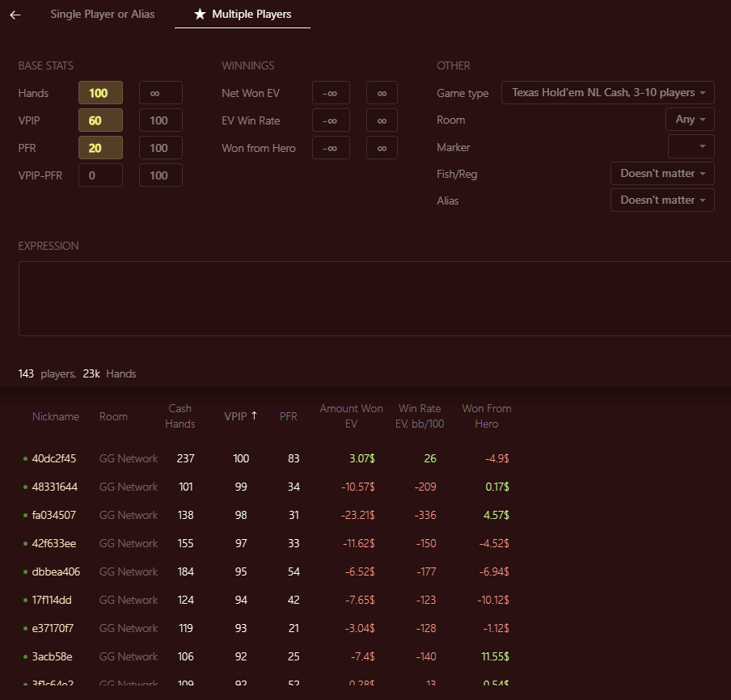Select the Multiple Players tab
Screen dimensions: 731x700
pyautogui.click(x=243, y=14)
